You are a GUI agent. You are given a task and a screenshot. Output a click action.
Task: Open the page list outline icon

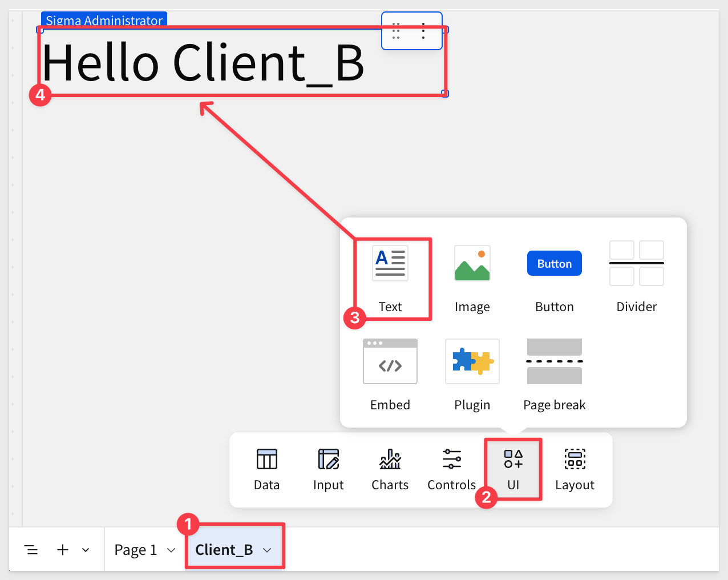[x=31, y=550]
